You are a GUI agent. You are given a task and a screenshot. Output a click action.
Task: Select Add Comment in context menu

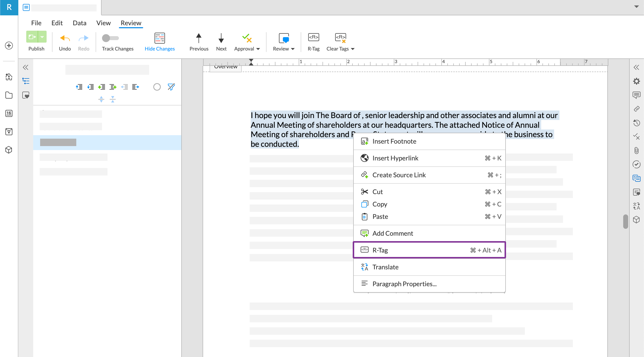[393, 233]
